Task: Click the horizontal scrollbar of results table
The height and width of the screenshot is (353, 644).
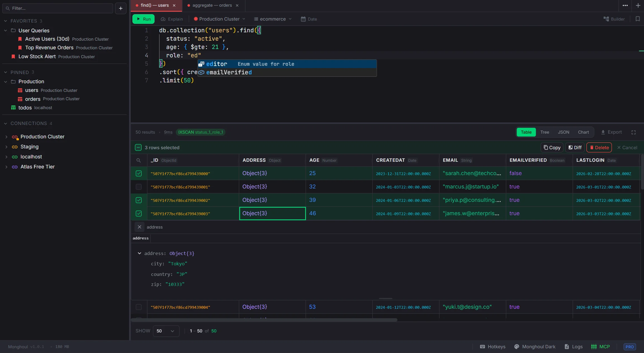Action: [x=264, y=320]
